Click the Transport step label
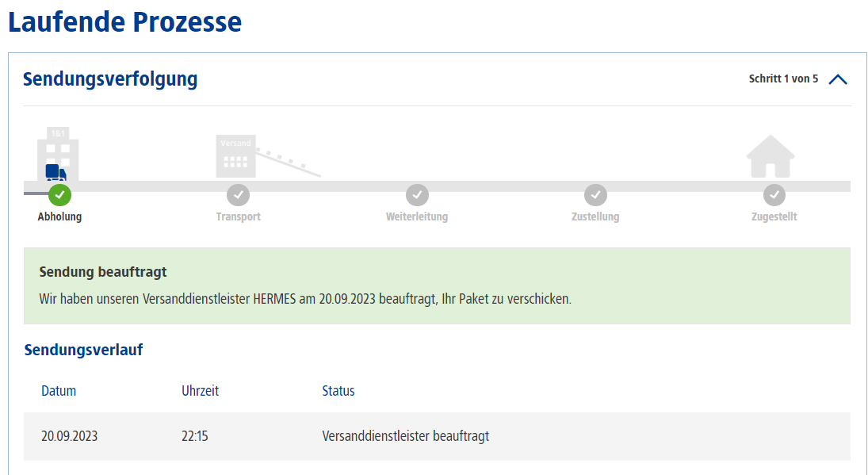This screenshot has width=868, height=475. coord(238,216)
